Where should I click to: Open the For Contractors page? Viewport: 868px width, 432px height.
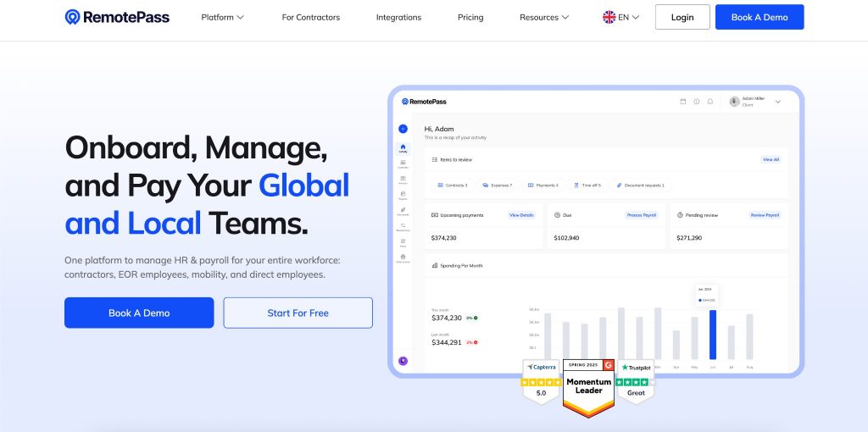pos(310,17)
